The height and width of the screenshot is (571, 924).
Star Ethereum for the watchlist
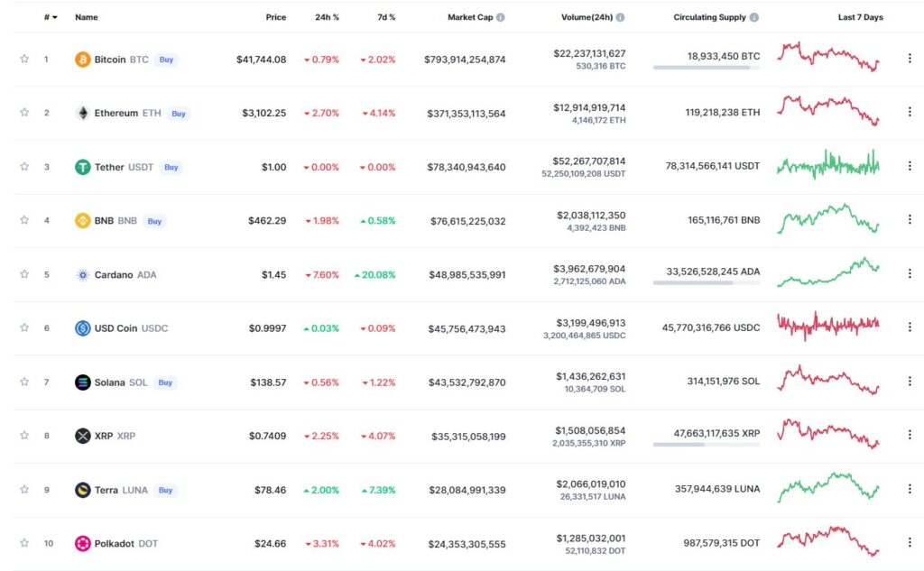24,112
